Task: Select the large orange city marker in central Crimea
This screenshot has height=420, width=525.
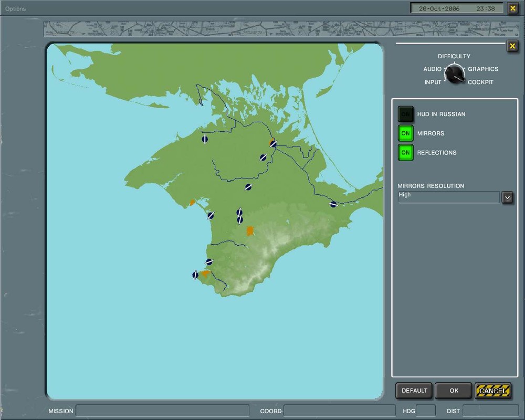Action: [250, 230]
